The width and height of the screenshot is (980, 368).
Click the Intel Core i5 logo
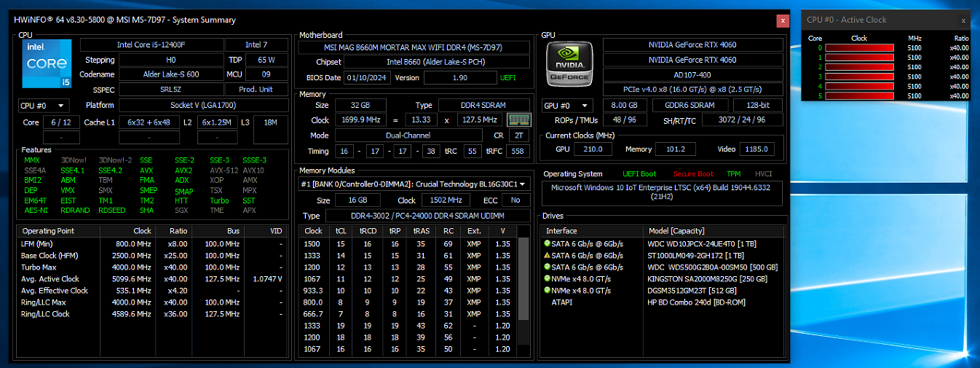point(47,64)
